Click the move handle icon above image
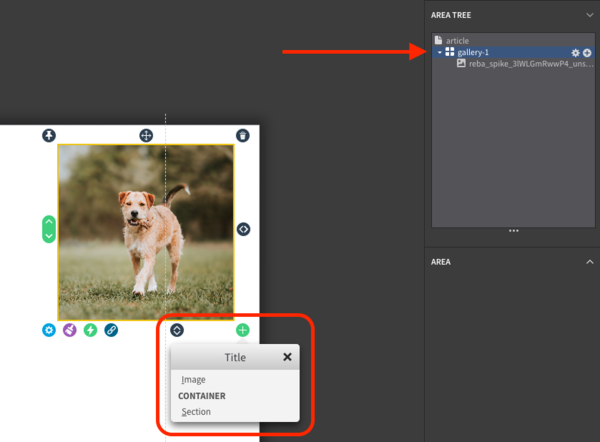 pos(146,135)
